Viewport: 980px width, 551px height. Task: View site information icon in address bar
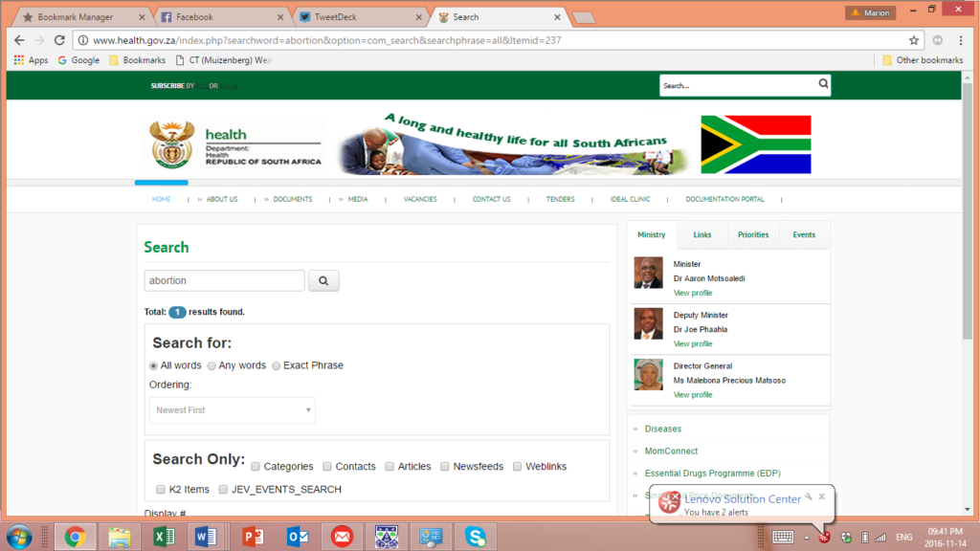pos(83,40)
